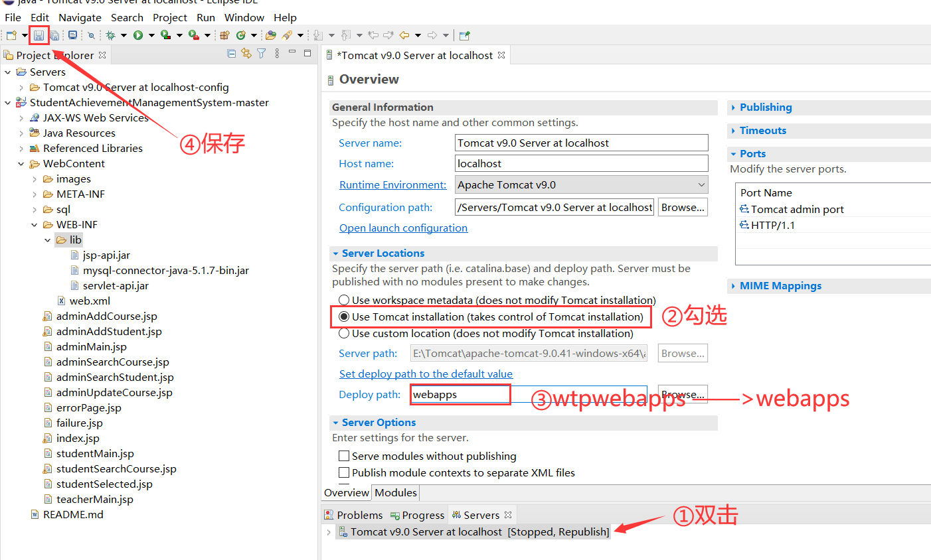This screenshot has height=560, width=931.
Task: Minimize the Project Explorer panel
Action: [292, 52]
